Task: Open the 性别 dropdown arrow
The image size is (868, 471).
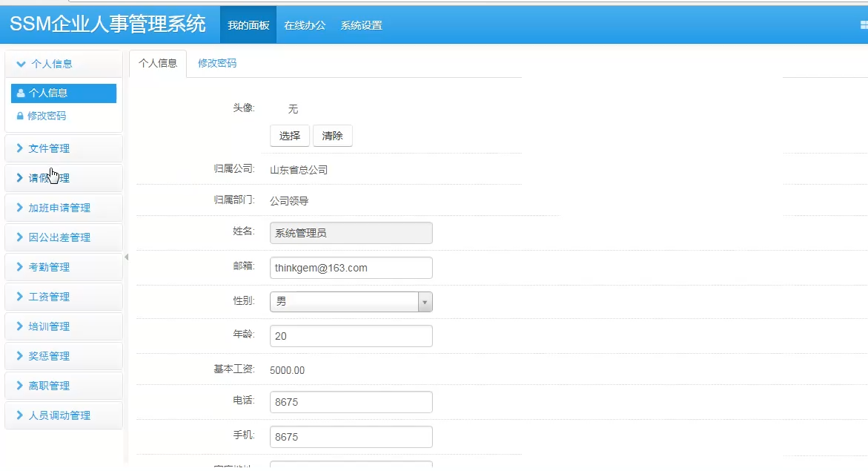Action: click(x=425, y=302)
